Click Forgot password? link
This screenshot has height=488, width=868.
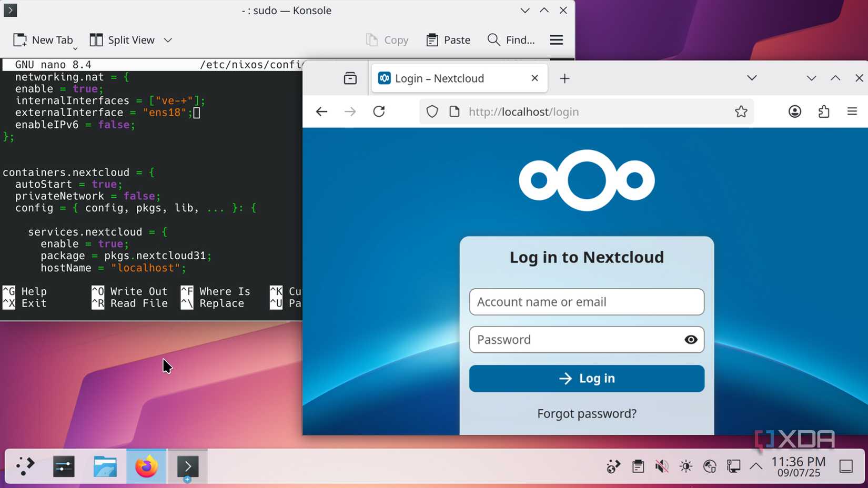pos(587,414)
